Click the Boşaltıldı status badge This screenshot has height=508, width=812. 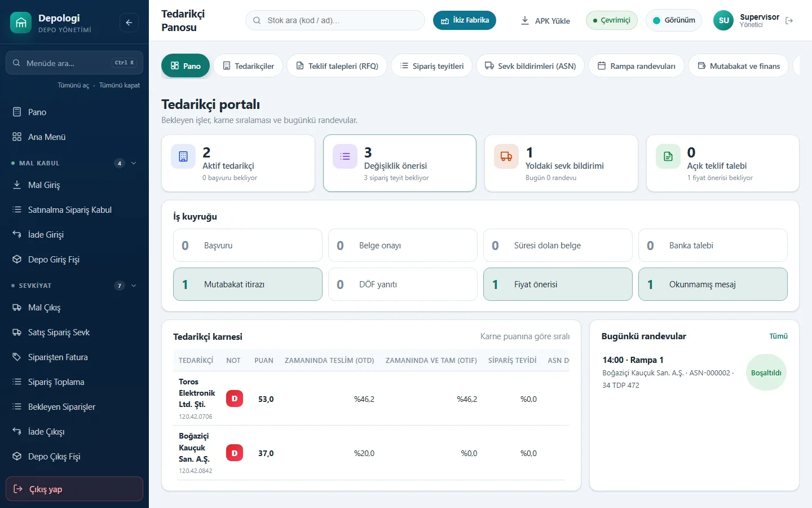pos(766,373)
